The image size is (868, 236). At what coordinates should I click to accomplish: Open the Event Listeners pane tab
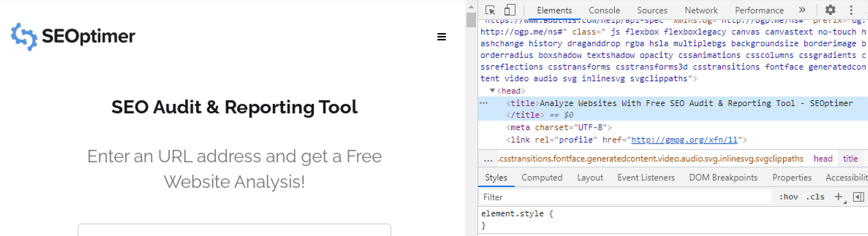point(646,177)
